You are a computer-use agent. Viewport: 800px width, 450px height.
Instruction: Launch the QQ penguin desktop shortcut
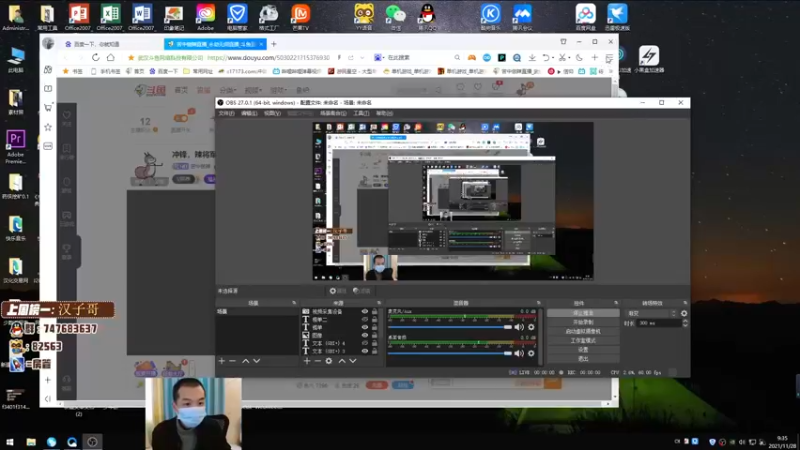[427, 15]
